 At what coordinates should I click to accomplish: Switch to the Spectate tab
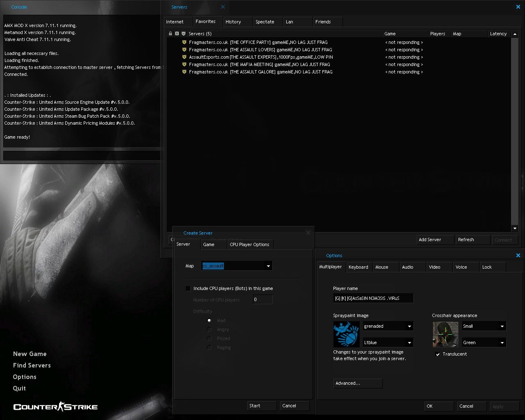point(268,22)
